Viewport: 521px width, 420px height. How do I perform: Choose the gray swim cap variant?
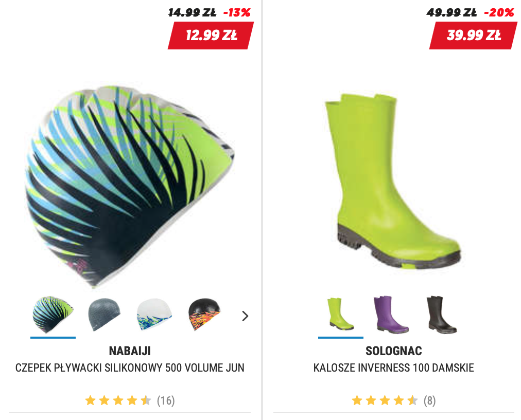coord(104,314)
